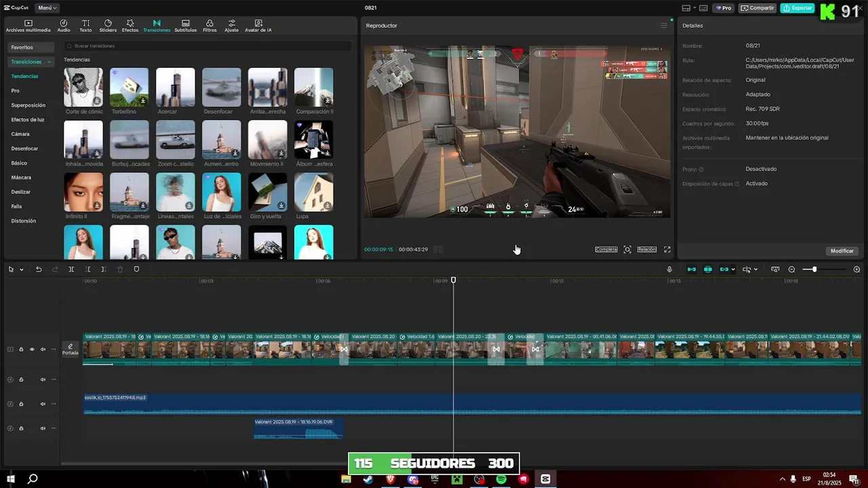Open the Filtros icon tab

210,26
